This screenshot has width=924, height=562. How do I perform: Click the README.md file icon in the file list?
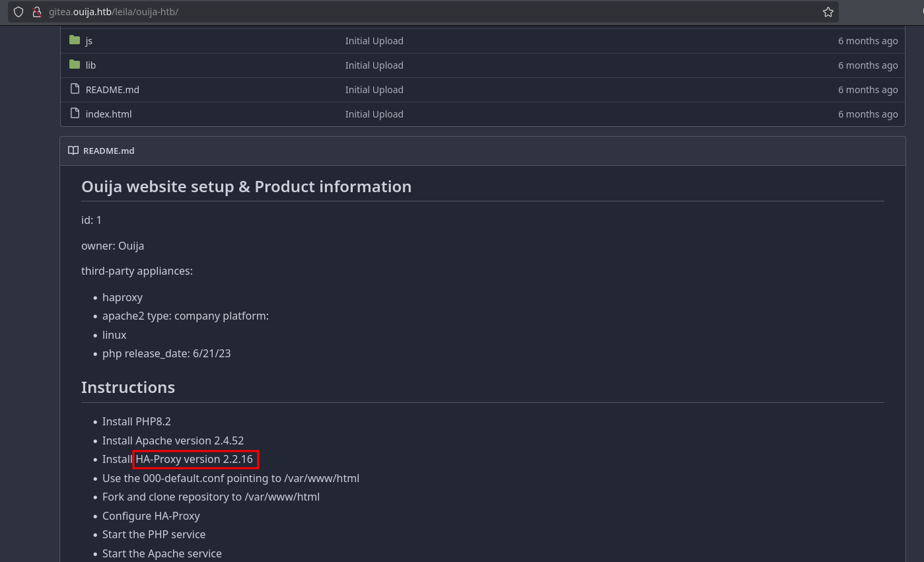point(75,89)
